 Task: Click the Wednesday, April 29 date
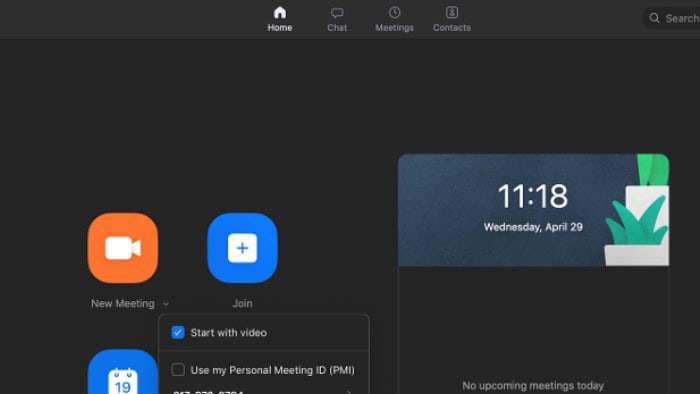[x=533, y=227]
